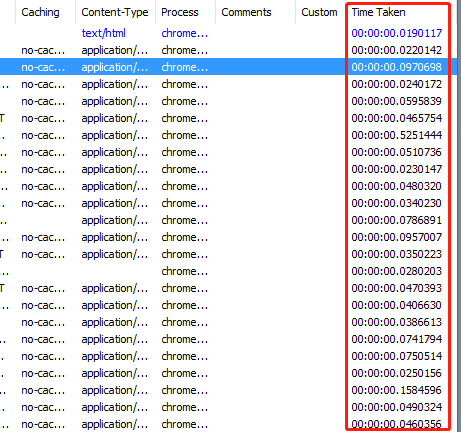Click chrome process cell in row 00:00:00.1584596
This screenshot has width=461, height=432.
point(185,390)
